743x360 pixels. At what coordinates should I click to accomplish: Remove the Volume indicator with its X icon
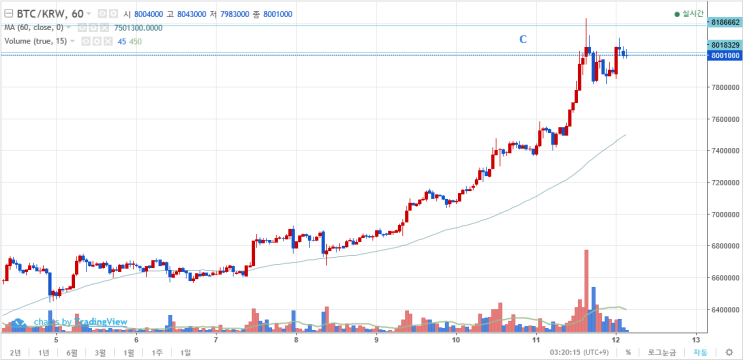point(109,42)
